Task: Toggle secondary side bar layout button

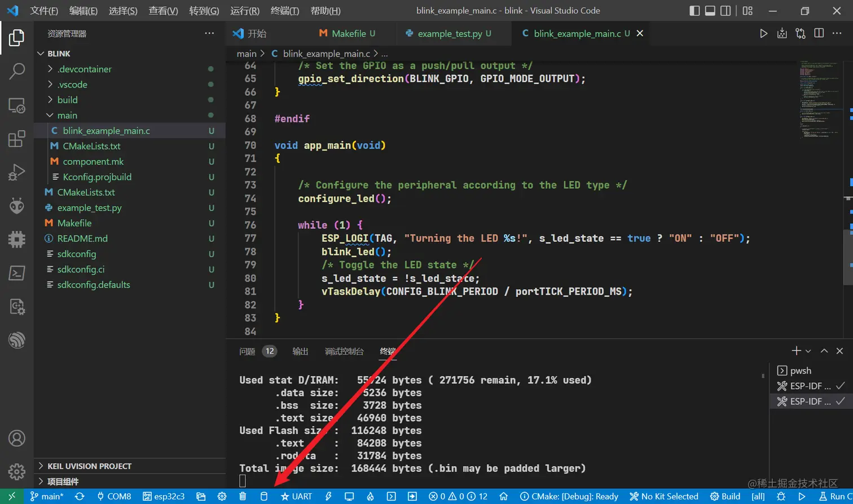Action: [x=726, y=11]
